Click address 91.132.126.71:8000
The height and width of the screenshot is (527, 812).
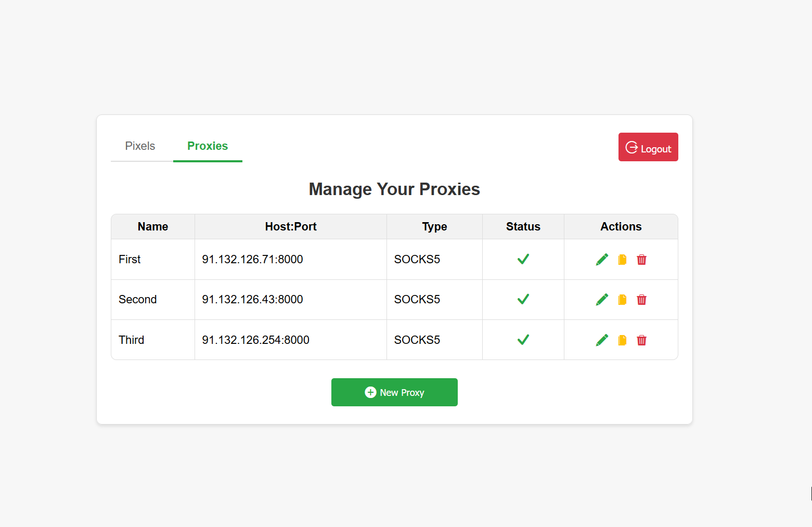tap(252, 260)
